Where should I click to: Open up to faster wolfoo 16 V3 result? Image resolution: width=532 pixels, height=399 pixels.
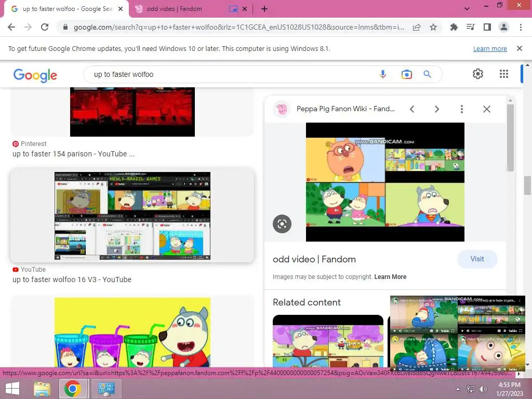tap(72, 280)
